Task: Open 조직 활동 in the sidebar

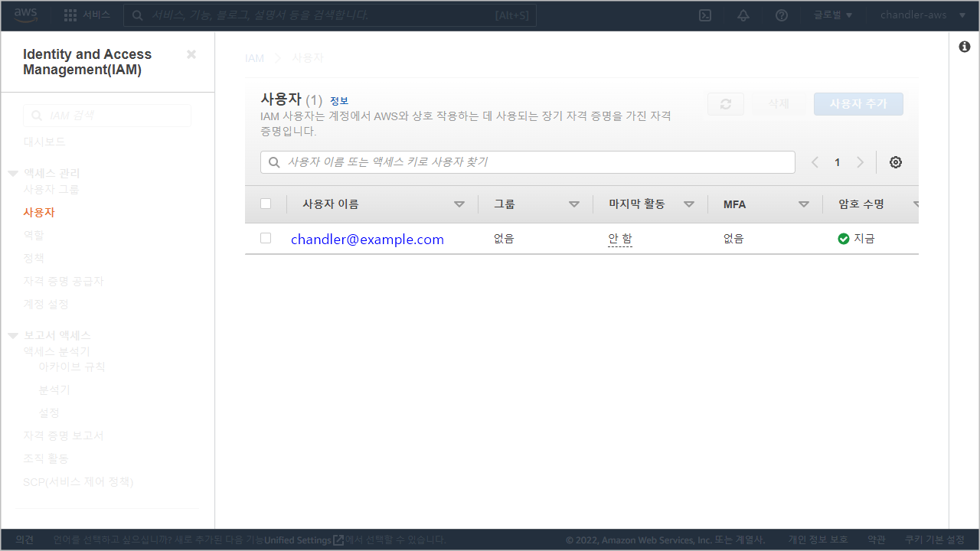Action: pyautogui.click(x=46, y=458)
